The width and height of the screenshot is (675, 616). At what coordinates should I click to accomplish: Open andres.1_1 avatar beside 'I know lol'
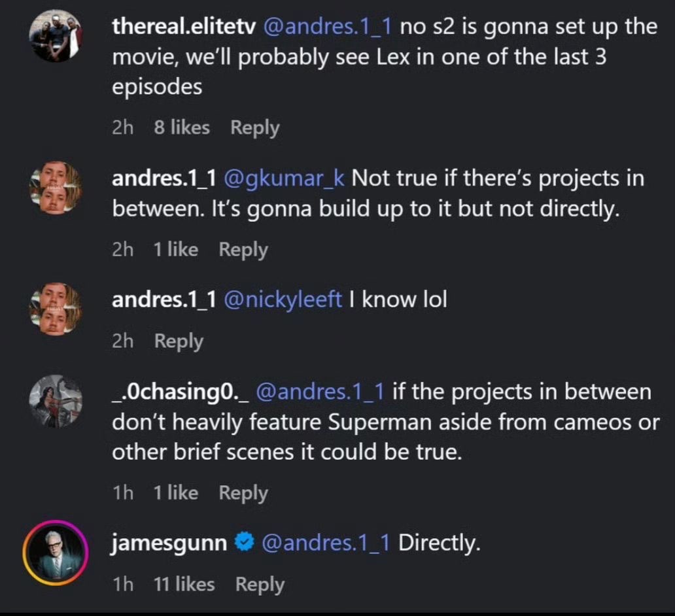(x=56, y=309)
